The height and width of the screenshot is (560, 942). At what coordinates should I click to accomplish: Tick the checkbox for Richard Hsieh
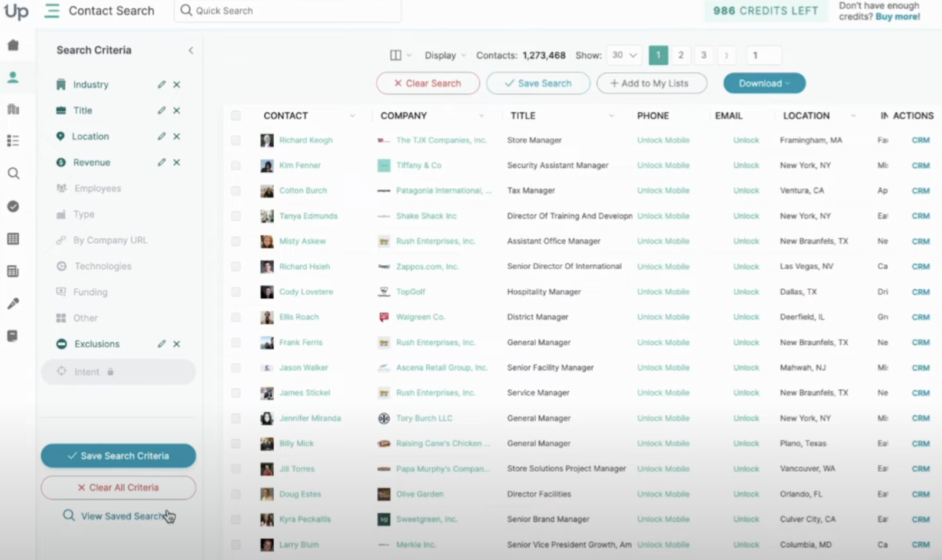[235, 266]
